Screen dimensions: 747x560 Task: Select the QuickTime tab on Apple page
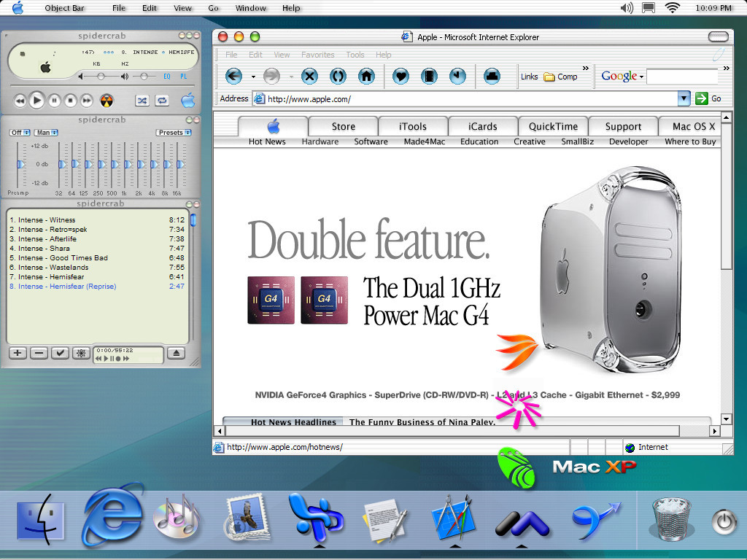553,126
